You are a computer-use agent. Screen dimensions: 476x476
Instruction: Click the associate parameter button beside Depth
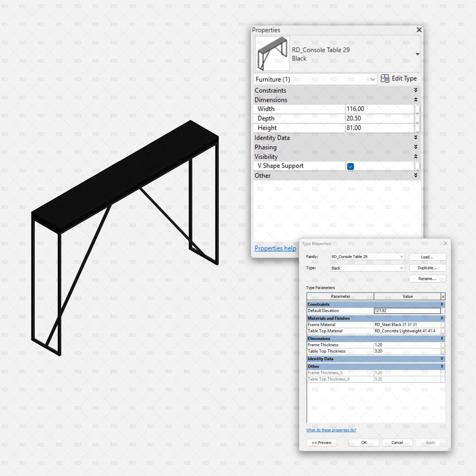tap(418, 119)
